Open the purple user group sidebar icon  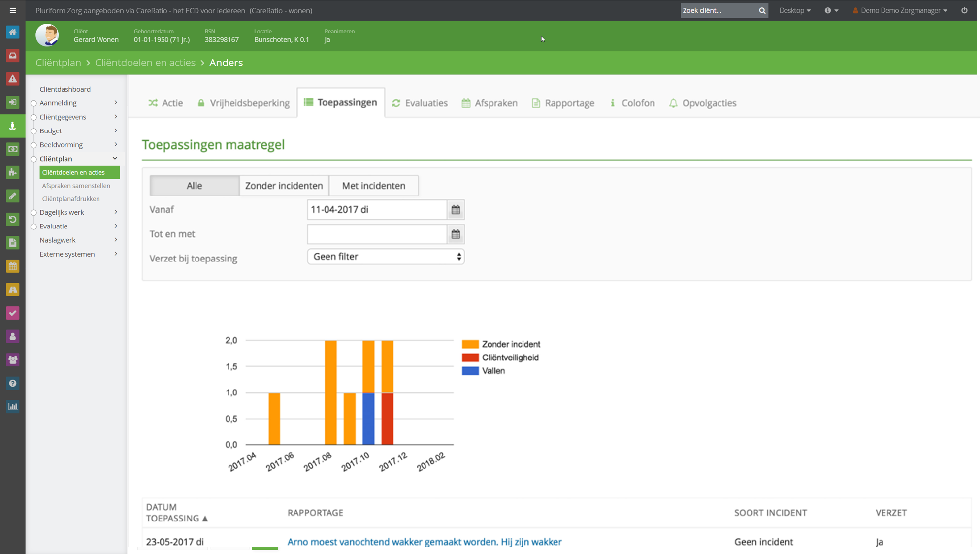[13, 360]
